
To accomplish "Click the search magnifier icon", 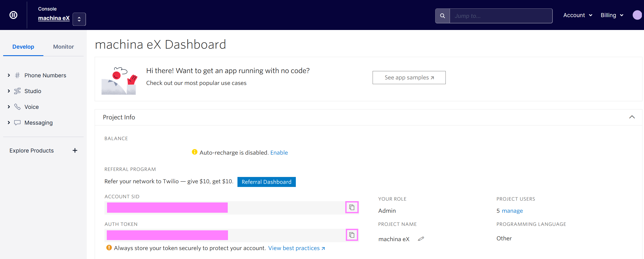I will [443, 16].
